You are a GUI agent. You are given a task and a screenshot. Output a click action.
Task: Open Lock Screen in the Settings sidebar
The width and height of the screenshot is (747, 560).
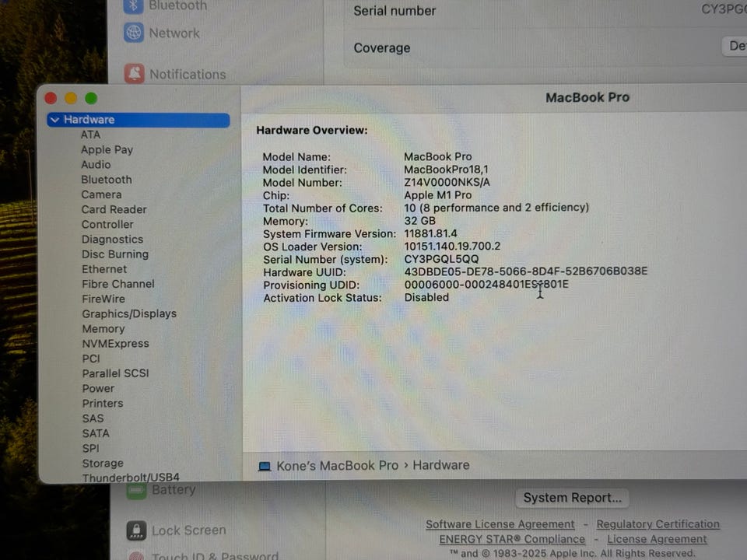(188, 530)
